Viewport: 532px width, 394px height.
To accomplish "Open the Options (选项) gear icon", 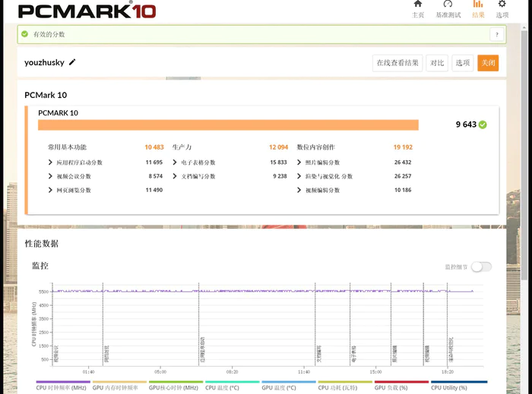I will click(x=502, y=4).
